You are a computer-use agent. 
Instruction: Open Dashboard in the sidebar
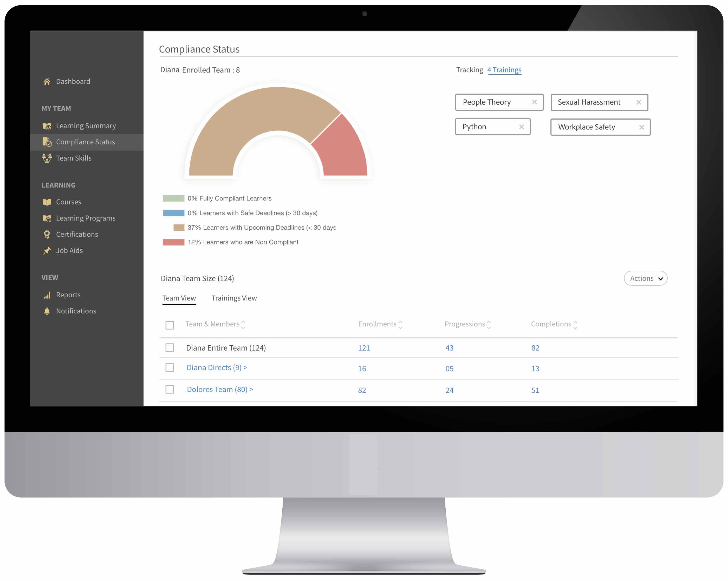point(73,81)
